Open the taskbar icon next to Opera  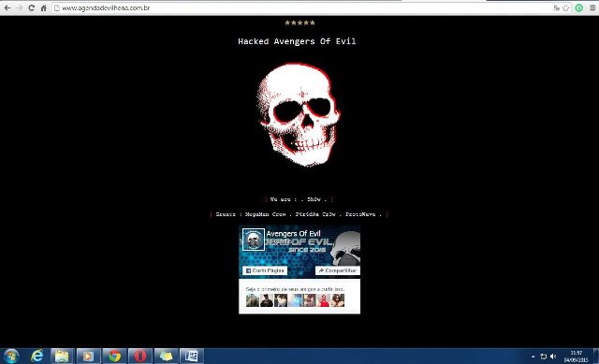coord(166,356)
